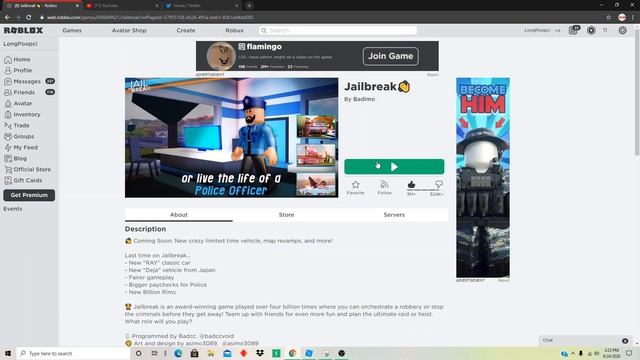Open the Badimo creator link

[x=364, y=99]
